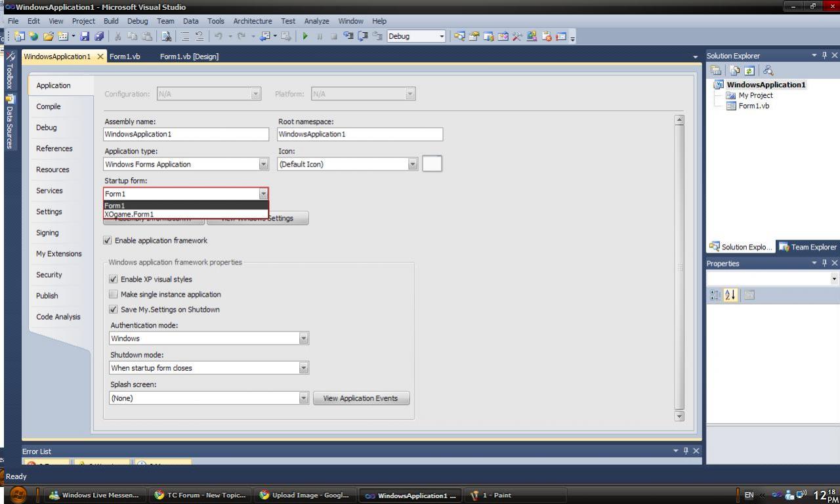Click the Toolbox hammer and wrench icon
The width and height of the screenshot is (840, 504).
click(x=517, y=36)
